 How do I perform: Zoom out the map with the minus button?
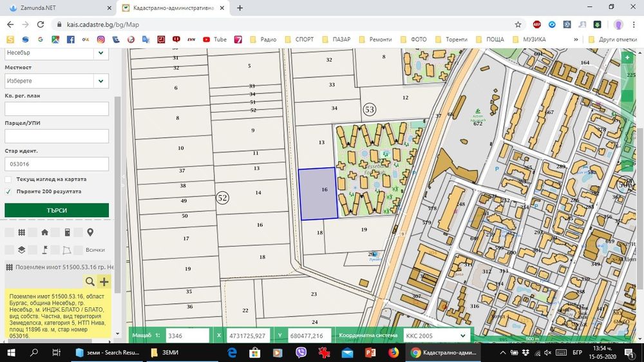tap(627, 166)
